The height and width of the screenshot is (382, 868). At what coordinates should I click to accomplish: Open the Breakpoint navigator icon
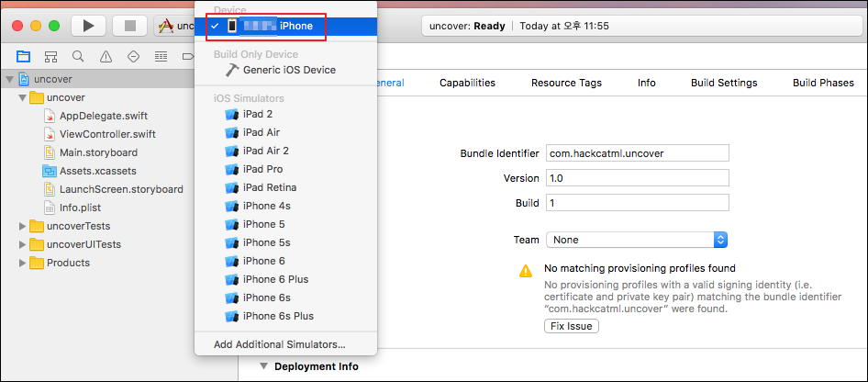pos(187,56)
